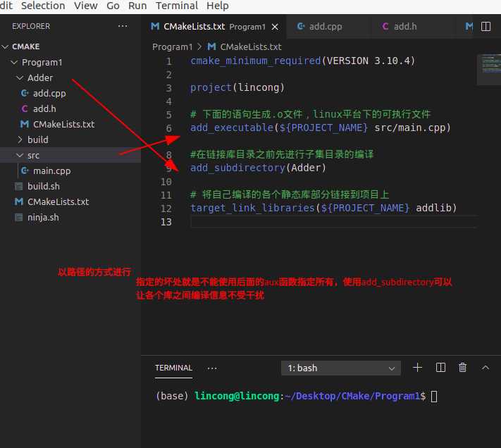The width and height of the screenshot is (501, 448).
Task: Open main.cpp in the src folder
Action: coord(51,171)
